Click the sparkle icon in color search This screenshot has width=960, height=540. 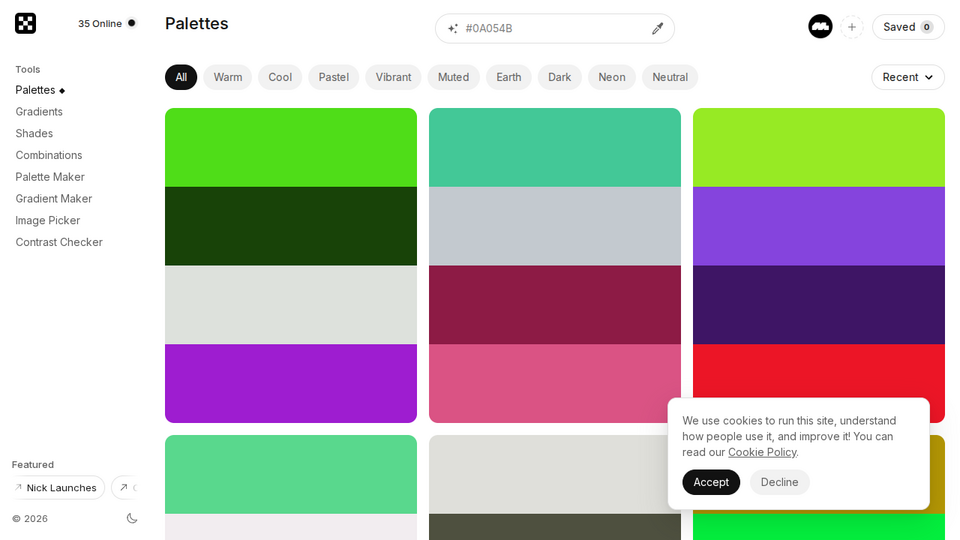[x=452, y=28]
